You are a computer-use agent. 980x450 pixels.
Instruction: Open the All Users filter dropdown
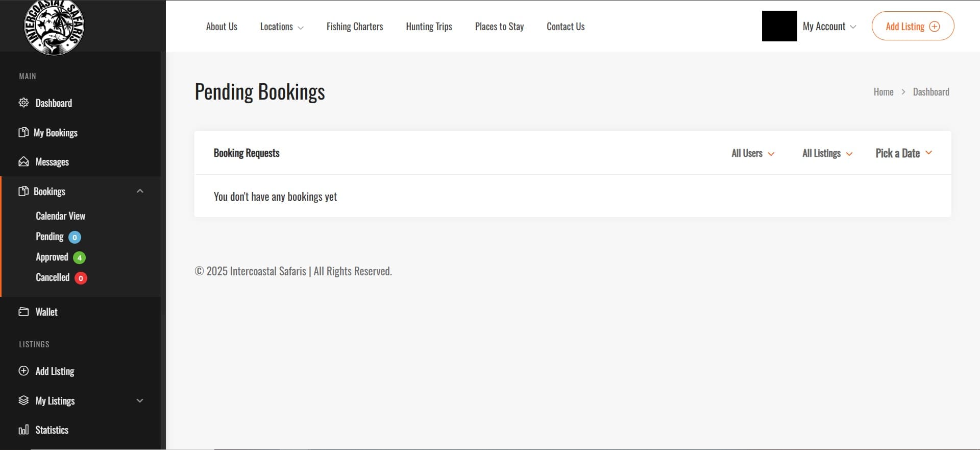[753, 153]
